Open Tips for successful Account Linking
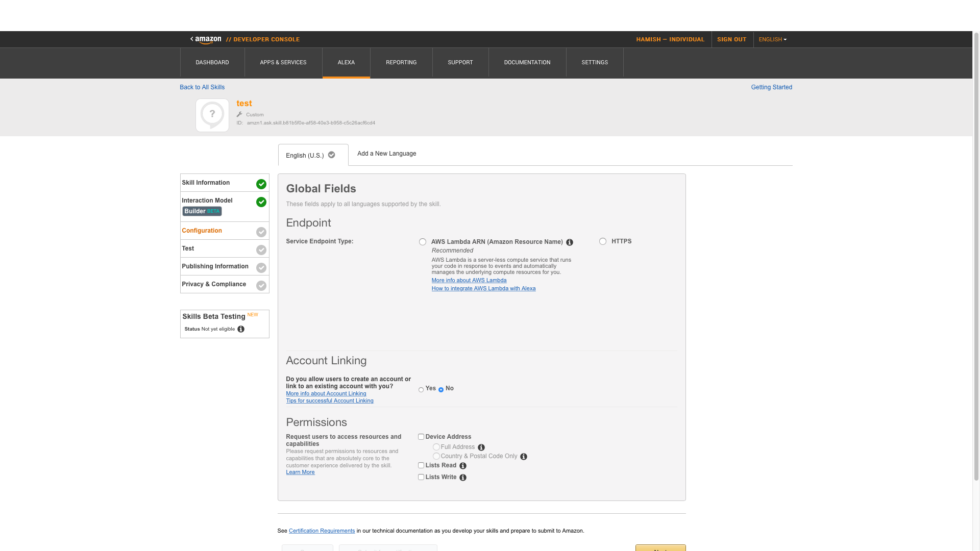Viewport: 980px width, 551px height. tap(330, 400)
